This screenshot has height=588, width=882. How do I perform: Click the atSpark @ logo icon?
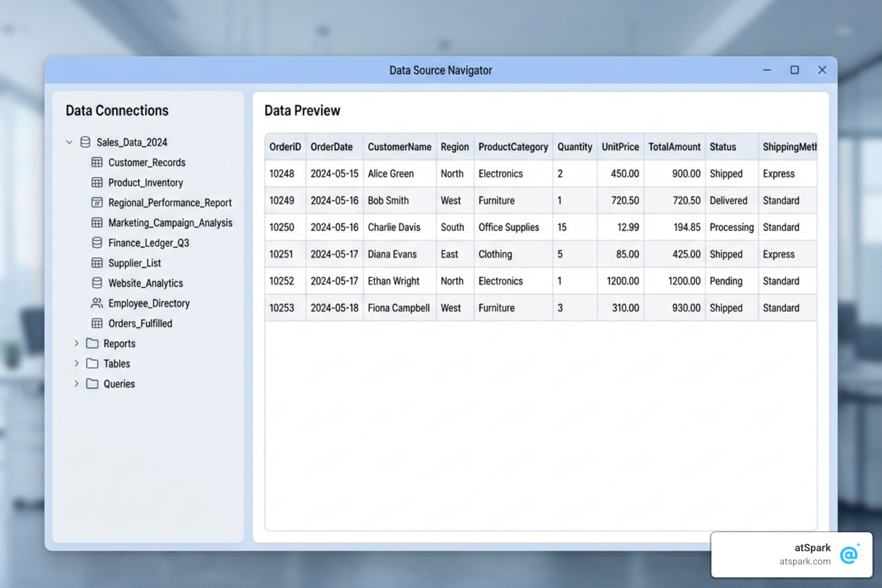849,554
